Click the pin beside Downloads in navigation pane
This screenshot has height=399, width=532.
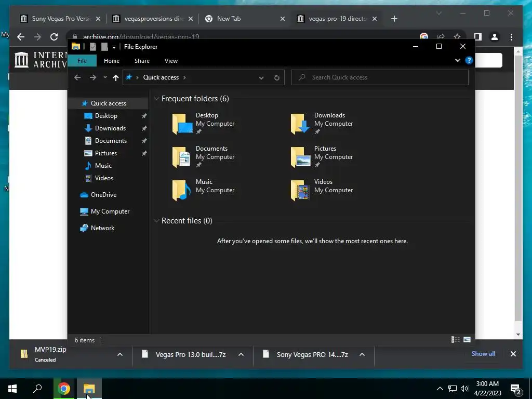pyautogui.click(x=144, y=129)
